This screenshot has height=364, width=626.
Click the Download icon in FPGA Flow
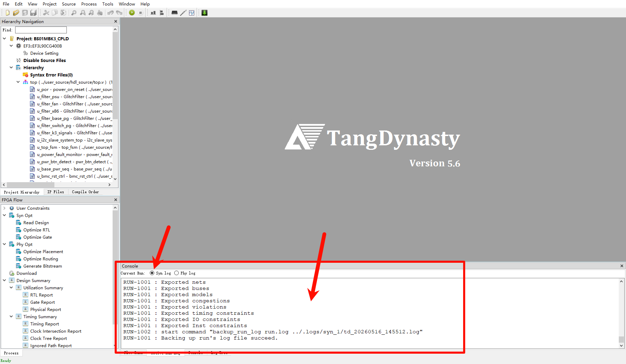click(x=12, y=273)
